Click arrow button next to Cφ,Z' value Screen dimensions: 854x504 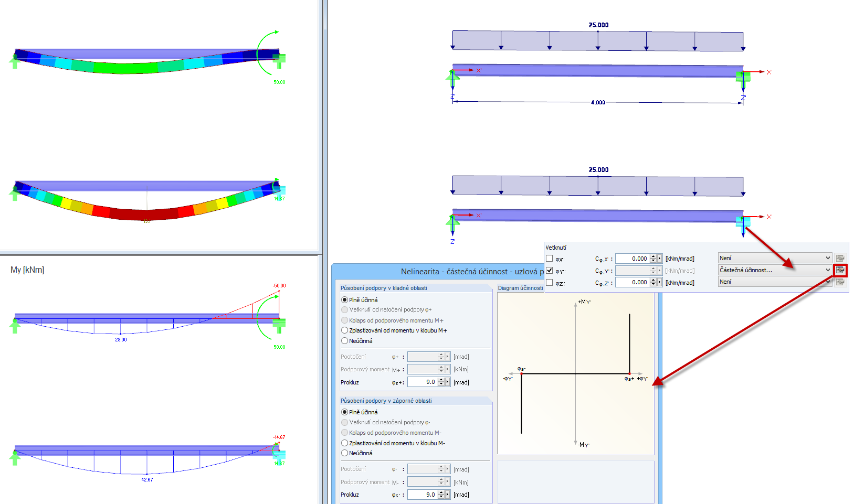[660, 282]
